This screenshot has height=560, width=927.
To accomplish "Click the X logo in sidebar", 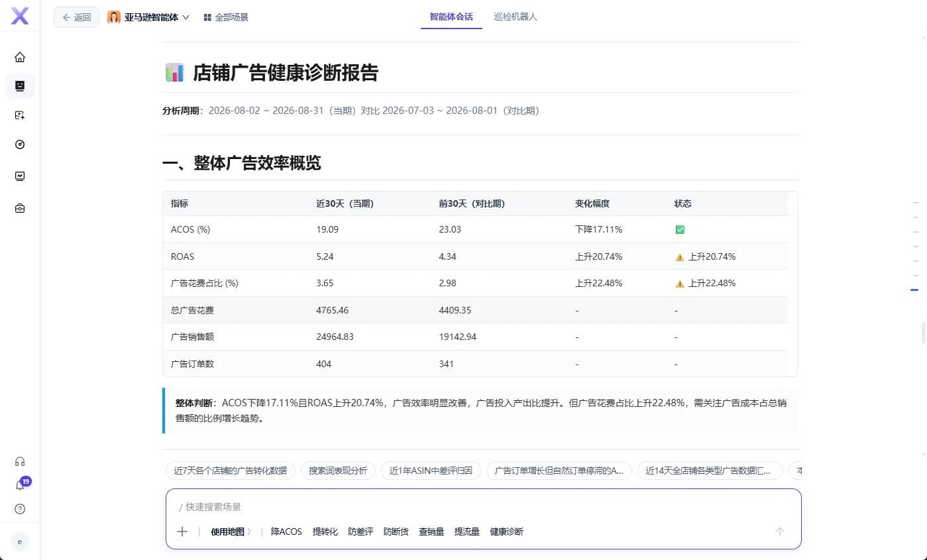I will (20, 17).
